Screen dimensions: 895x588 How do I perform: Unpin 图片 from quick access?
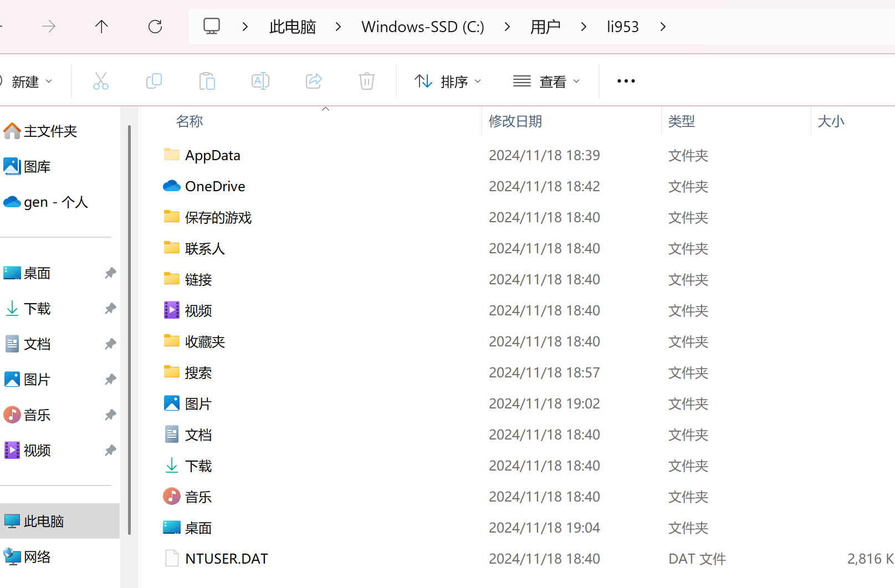(109, 379)
